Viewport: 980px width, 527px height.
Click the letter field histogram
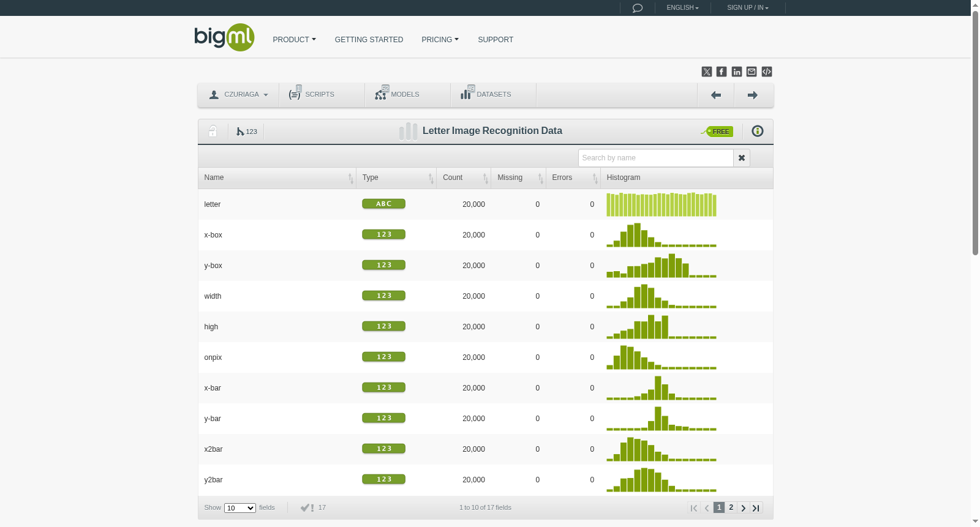(661, 204)
